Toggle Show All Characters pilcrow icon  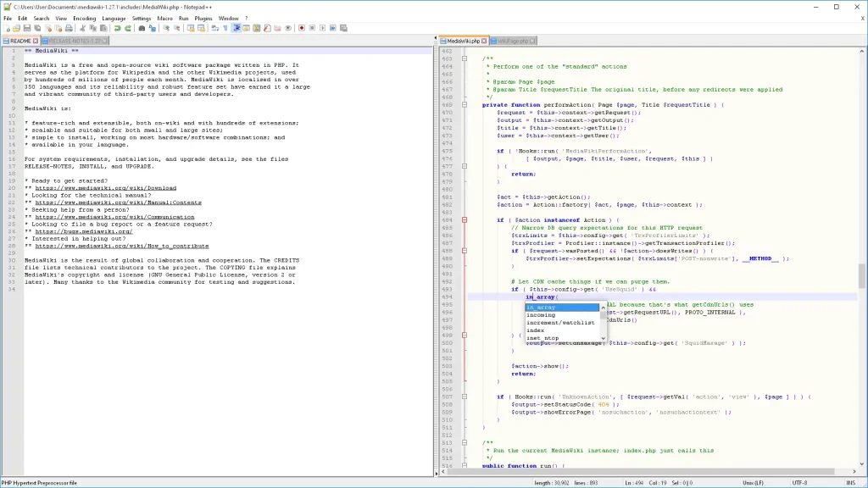(225, 28)
